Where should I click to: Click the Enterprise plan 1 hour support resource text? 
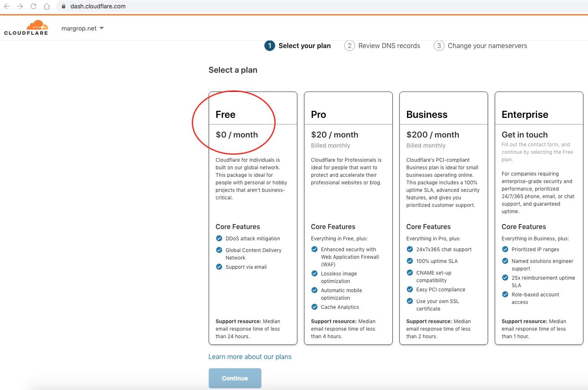click(x=534, y=329)
